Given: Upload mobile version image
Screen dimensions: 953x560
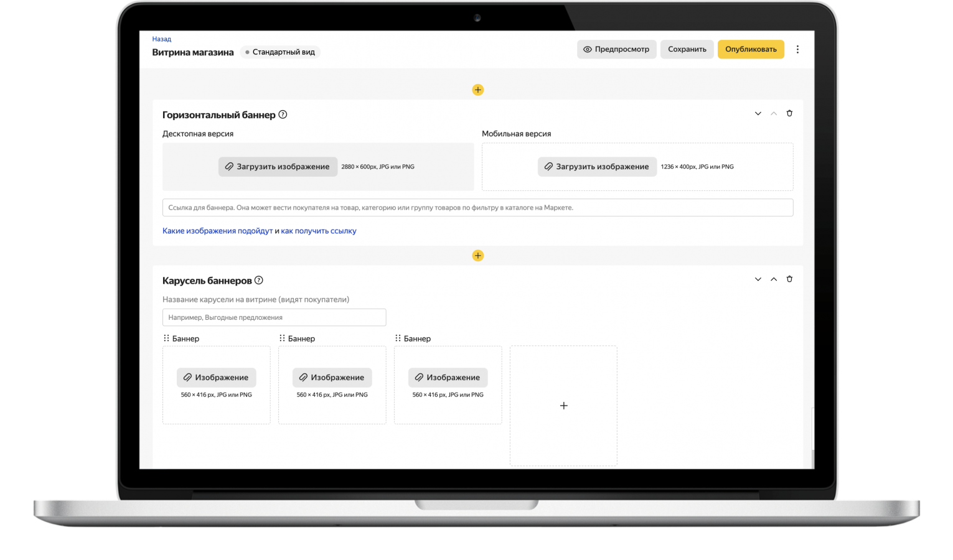Looking at the screenshot, I should click(597, 167).
